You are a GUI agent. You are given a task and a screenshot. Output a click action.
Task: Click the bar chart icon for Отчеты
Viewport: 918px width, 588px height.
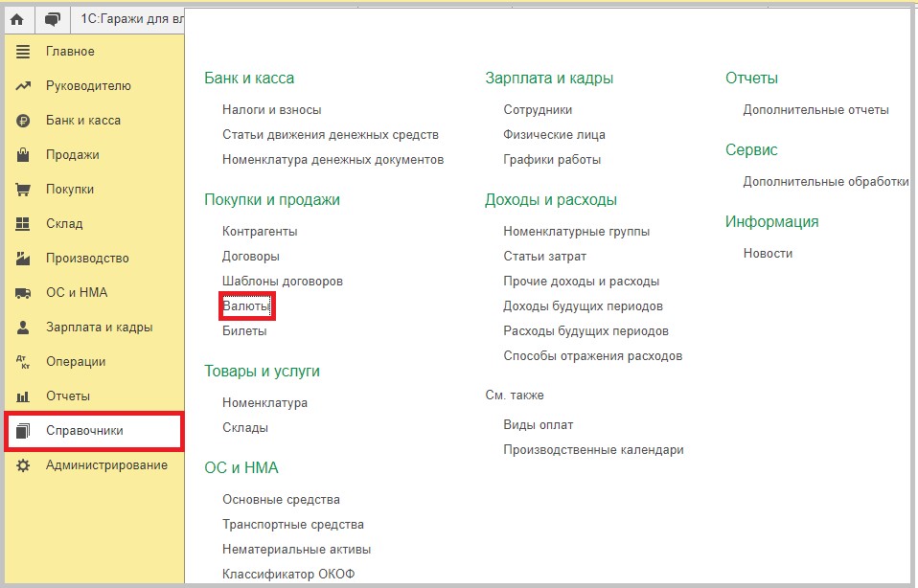tap(23, 396)
